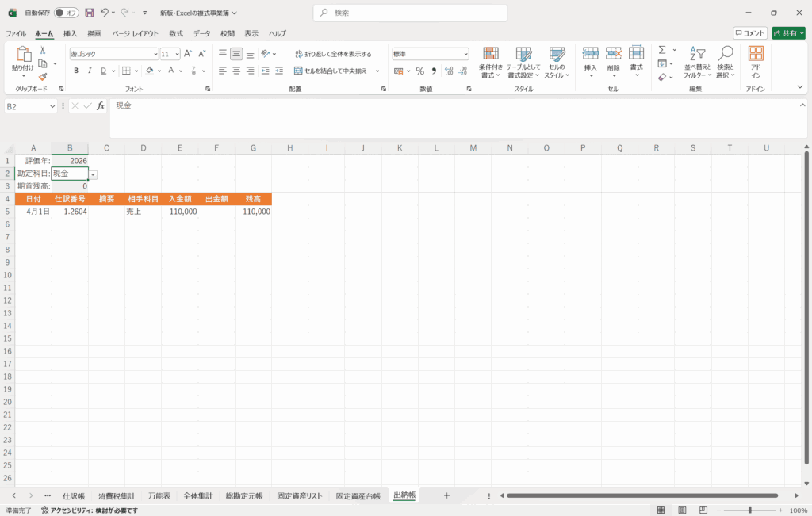Toggle the AutoSave (自動保存) switch
The height and width of the screenshot is (516, 812).
[x=67, y=13]
